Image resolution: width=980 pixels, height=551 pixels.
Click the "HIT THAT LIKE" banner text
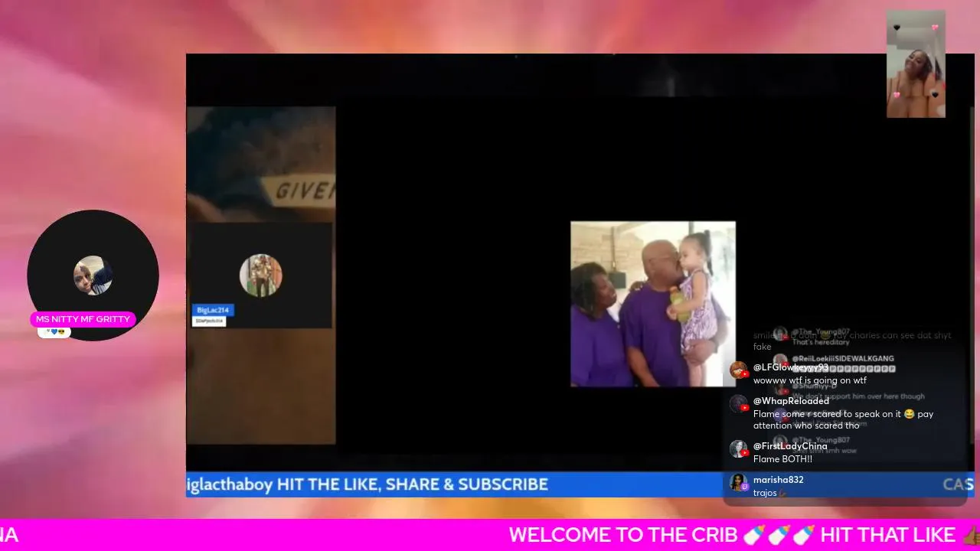(888, 535)
